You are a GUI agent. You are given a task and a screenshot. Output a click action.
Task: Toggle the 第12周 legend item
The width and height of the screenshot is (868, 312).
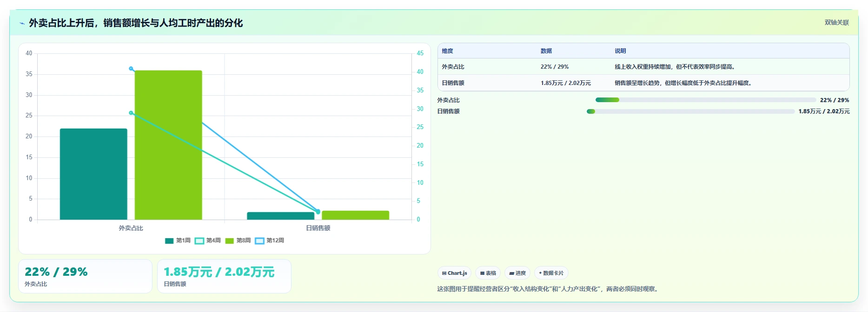tap(270, 240)
